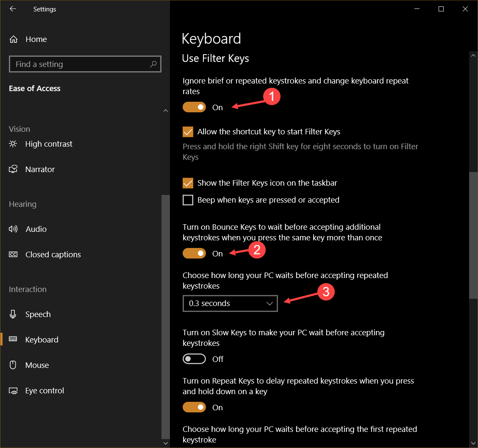Click the Narrator icon

(x=13, y=169)
